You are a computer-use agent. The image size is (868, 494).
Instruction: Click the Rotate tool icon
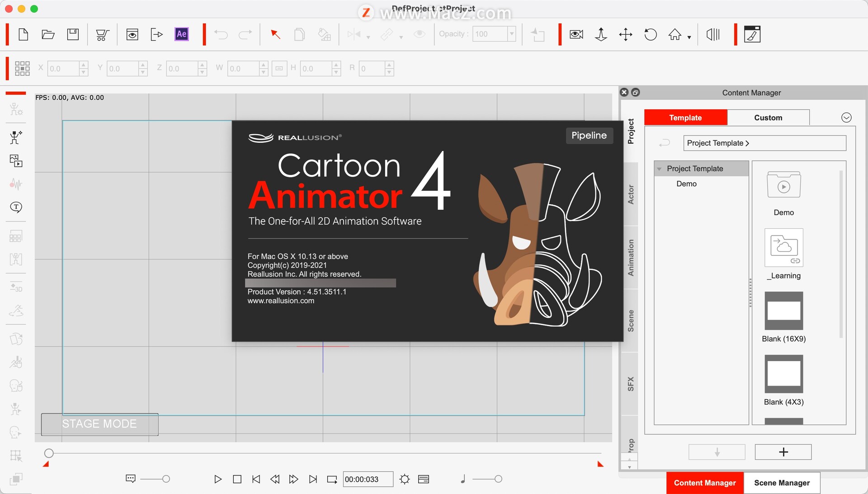650,34
